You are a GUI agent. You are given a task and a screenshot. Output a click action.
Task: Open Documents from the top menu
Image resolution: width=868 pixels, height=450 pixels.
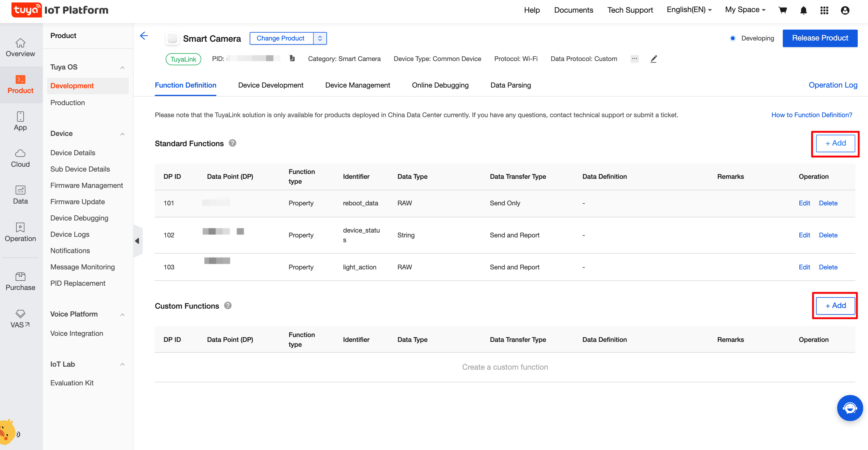pyautogui.click(x=574, y=10)
